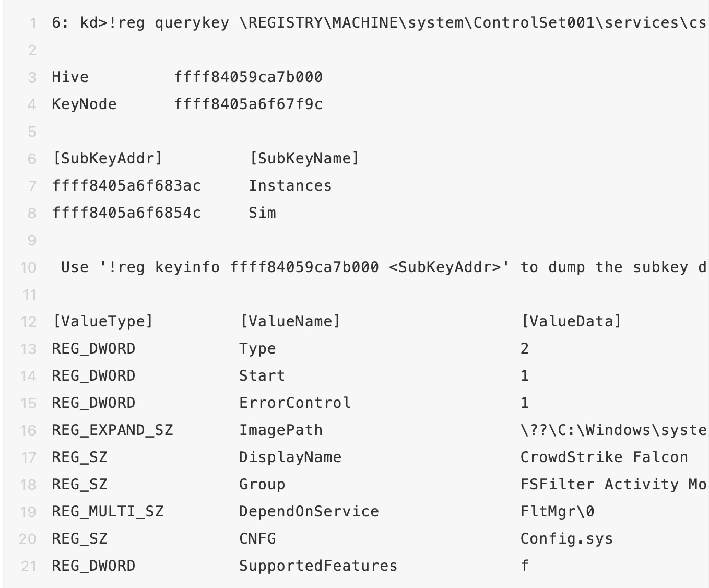Click the REG_EXPAND_SZ type entry
The height and width of the screenshot is (588, 709).
coord(112,430)
